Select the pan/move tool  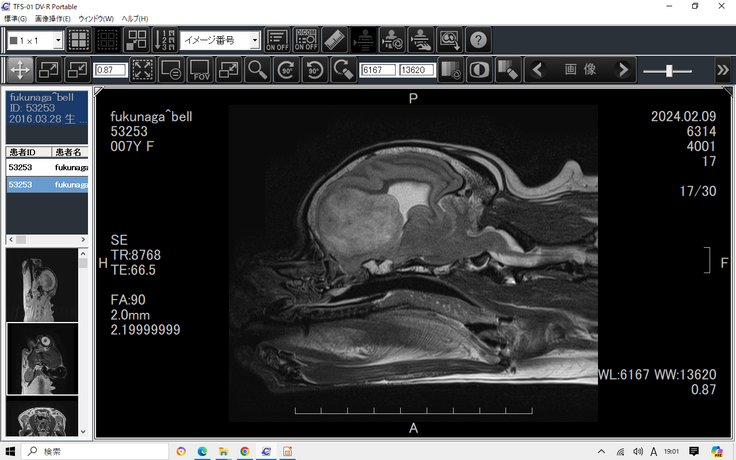click(x=20, y=70)
